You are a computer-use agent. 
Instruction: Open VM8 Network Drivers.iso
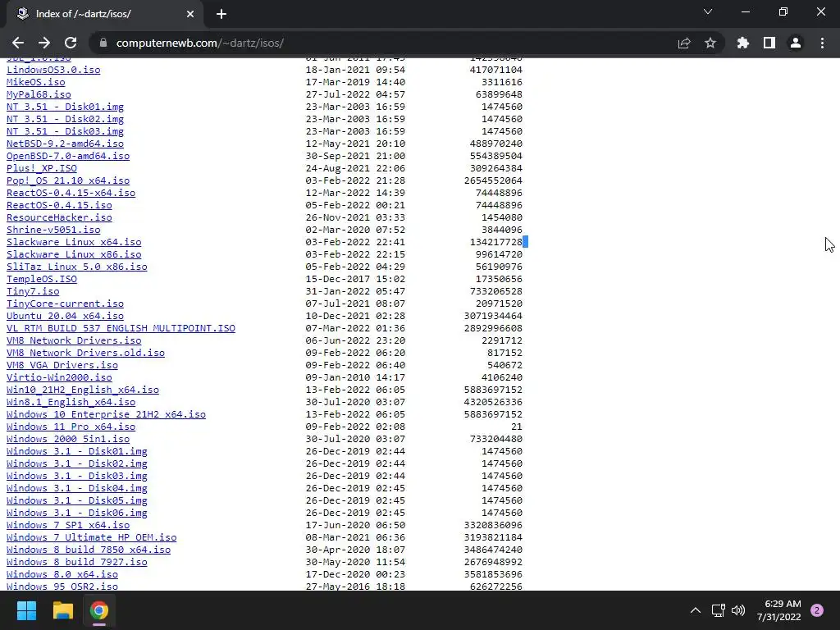coord(74,340)
